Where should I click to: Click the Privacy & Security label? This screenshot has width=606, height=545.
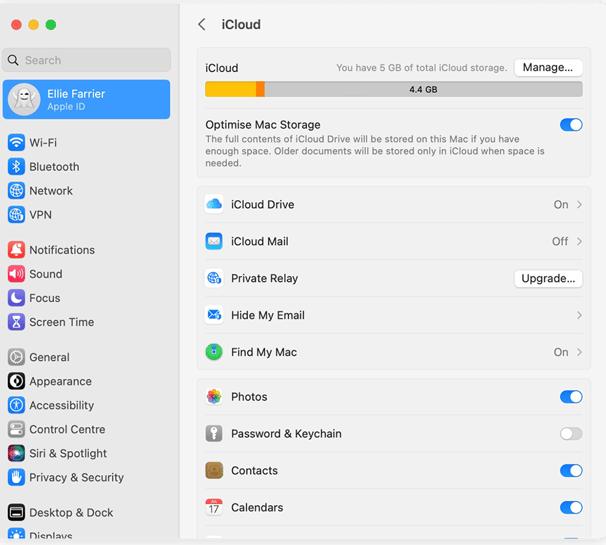coord(77,477)
